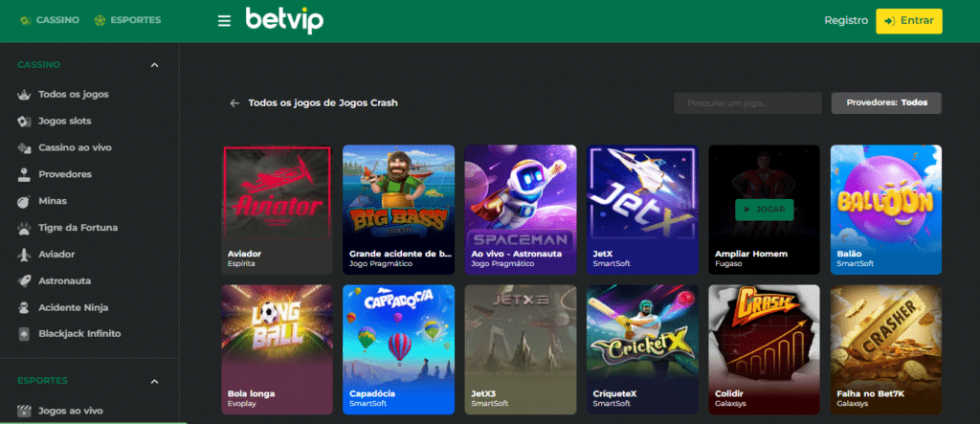Screen dimensions: 980x424
Task: Select Provedores in sidebar menu
Action: 65,174
